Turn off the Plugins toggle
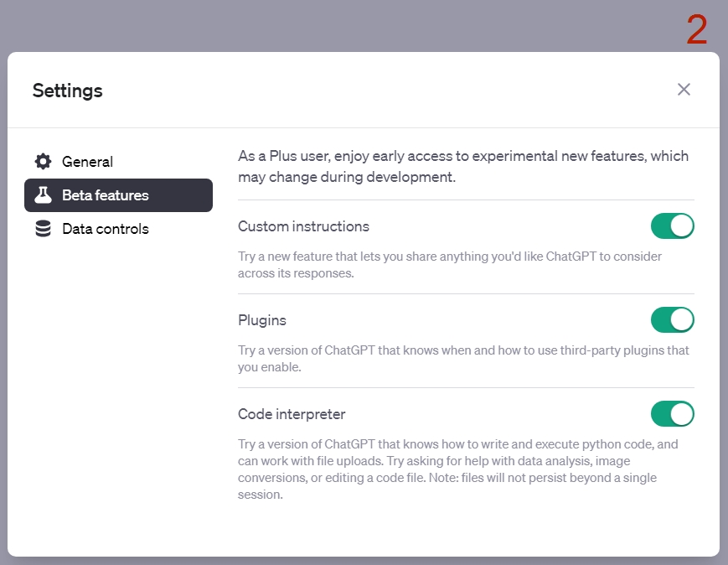The height and width of the screenshot is (565, 728). [x=672, y=320]
